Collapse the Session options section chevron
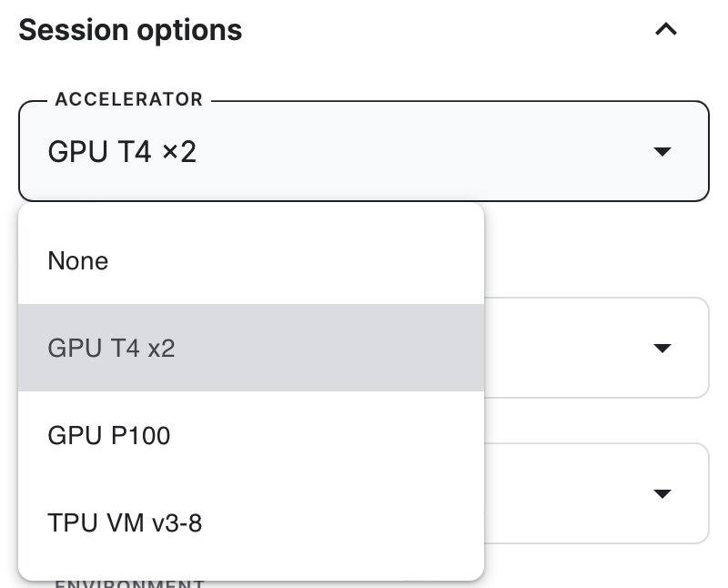 (666, 30)
